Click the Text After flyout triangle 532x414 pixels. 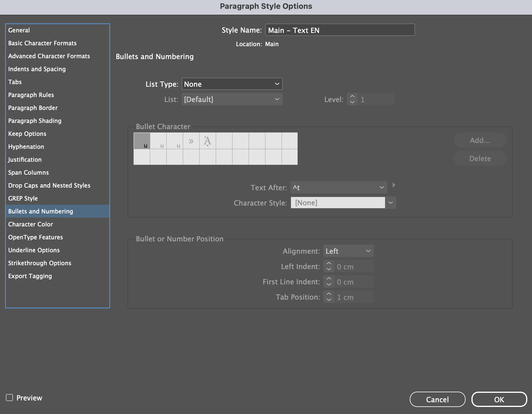pyautogui.click(x=394, y=185)
